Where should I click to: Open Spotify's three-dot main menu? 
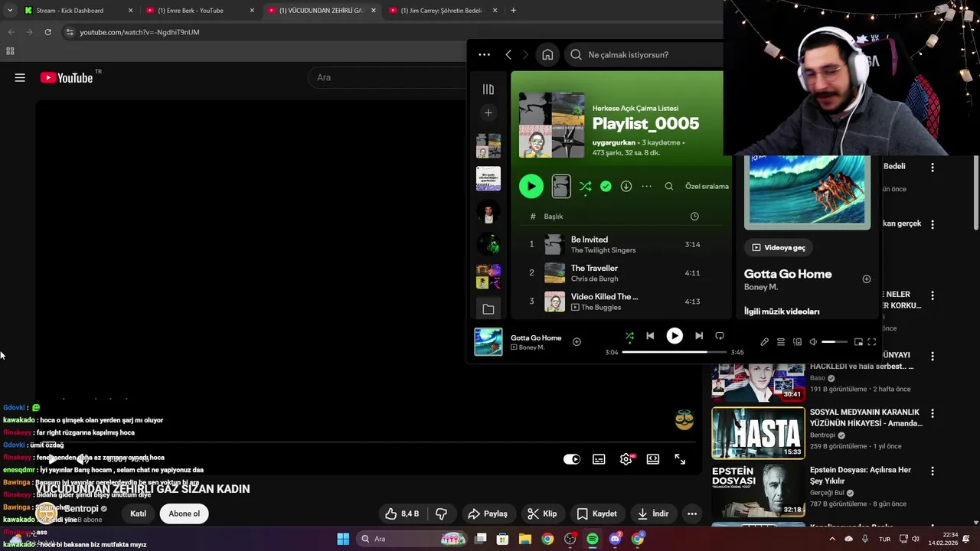coord(484,54)
